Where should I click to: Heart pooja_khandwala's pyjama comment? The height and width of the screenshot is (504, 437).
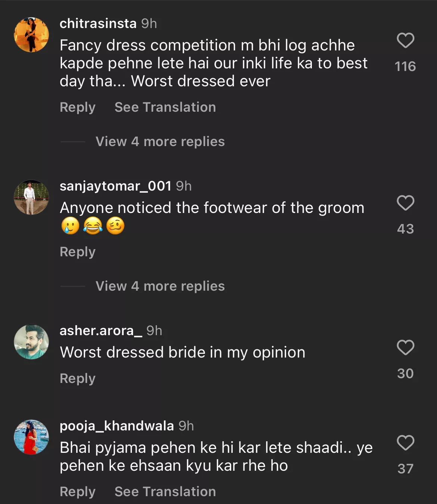click(405, 443)
